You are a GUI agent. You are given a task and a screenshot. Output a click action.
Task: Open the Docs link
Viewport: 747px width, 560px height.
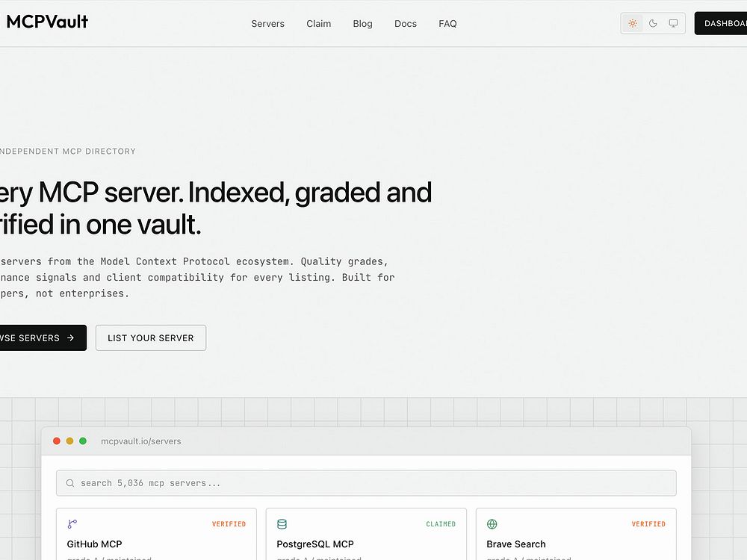406,23
